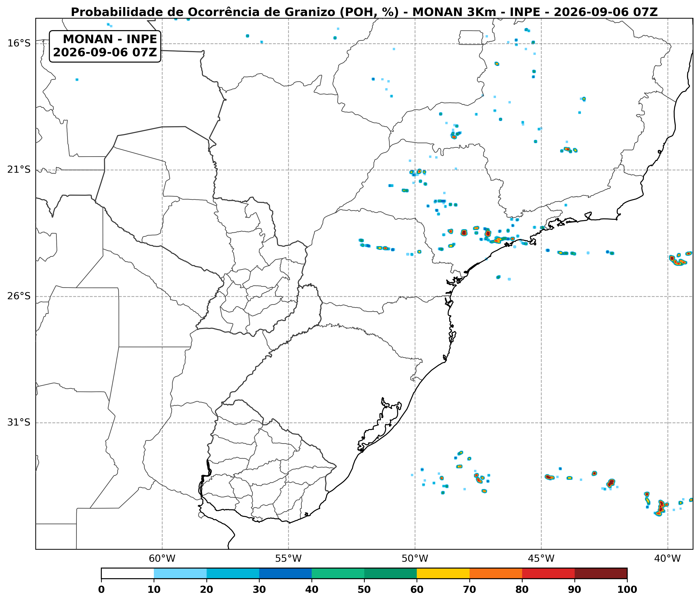
Task: Click the 16°S latitude axis label
Action: click(19, 43)
